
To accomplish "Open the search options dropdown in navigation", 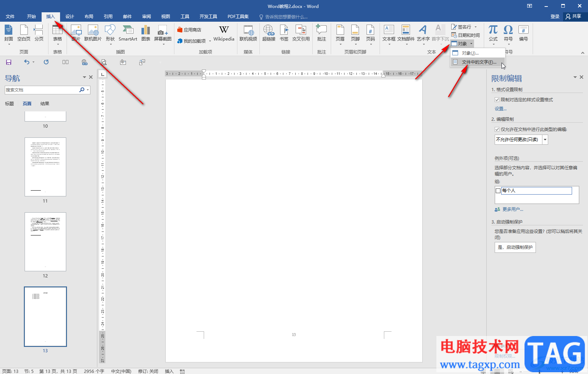I will (88, 90).
